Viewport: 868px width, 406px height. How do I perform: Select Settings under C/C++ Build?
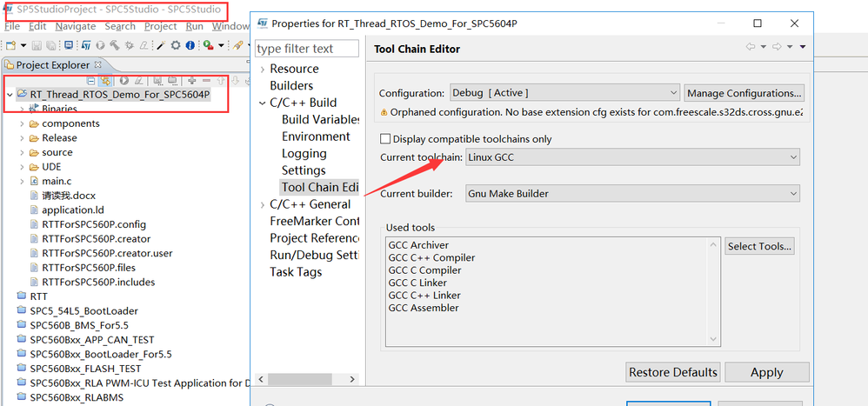[304, 170]
